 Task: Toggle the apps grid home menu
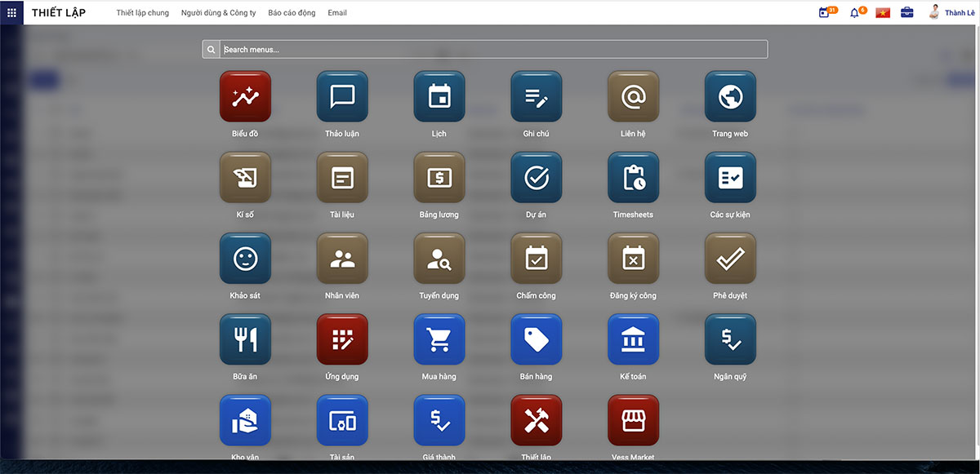tap(11, 13)
